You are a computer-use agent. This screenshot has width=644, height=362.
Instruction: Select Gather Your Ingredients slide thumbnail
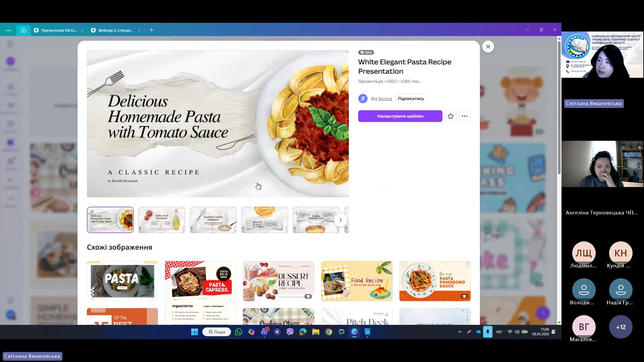pos(161,220)
